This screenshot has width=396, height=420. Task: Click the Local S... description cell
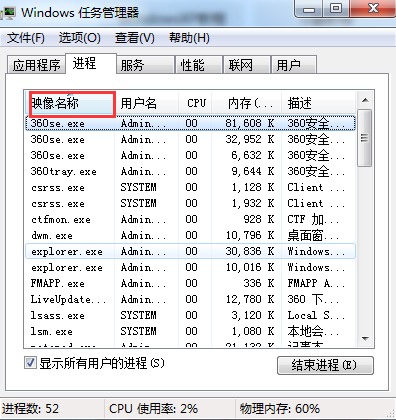point(316,315)
